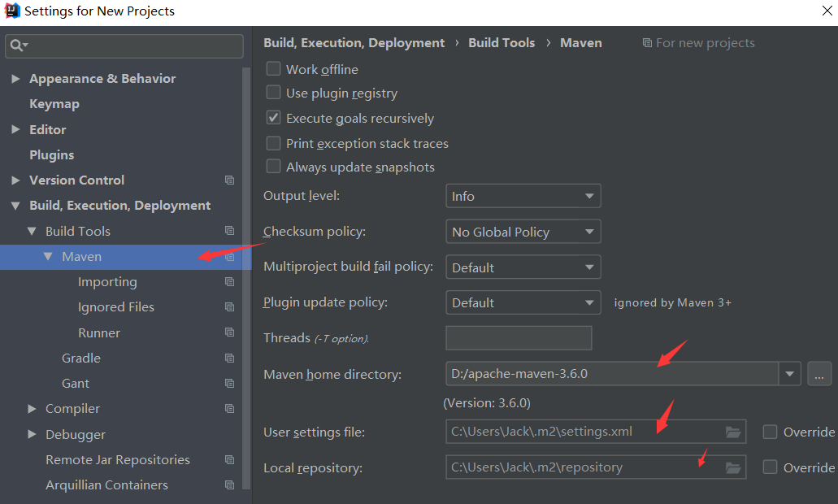Screen dimensions: 838x504
Task: Open Maven home directory dropdown arrow
Action: tap(789, 374)
